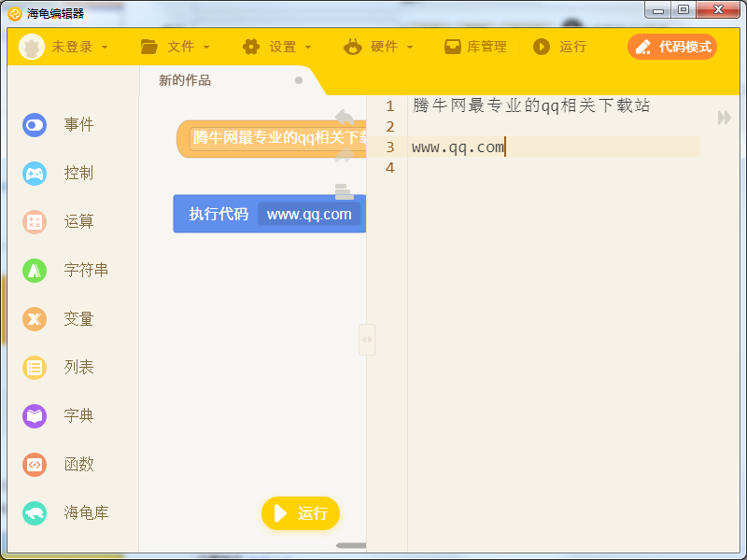Click the 执行代码 block label
This screenshot has height=560, width=747.
(x=218, y=214)
